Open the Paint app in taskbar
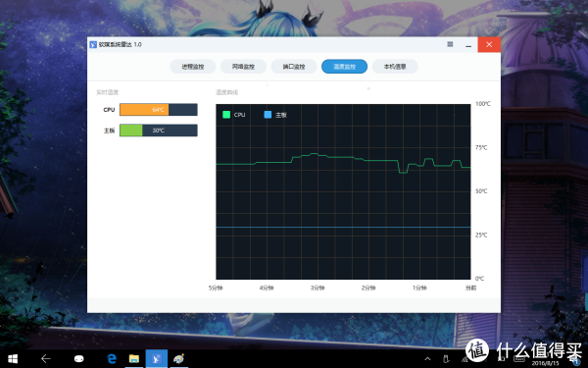The width and height of the screenshot is (588, 368). [179, 358]
